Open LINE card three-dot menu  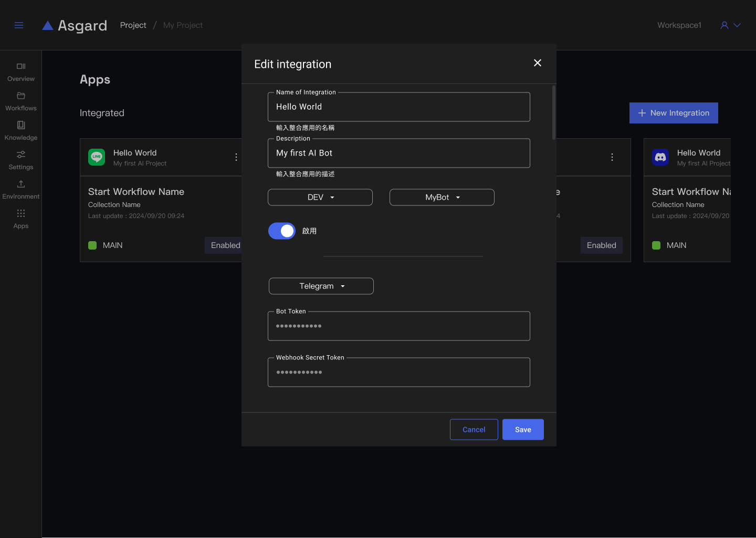(x=236, y=157)
